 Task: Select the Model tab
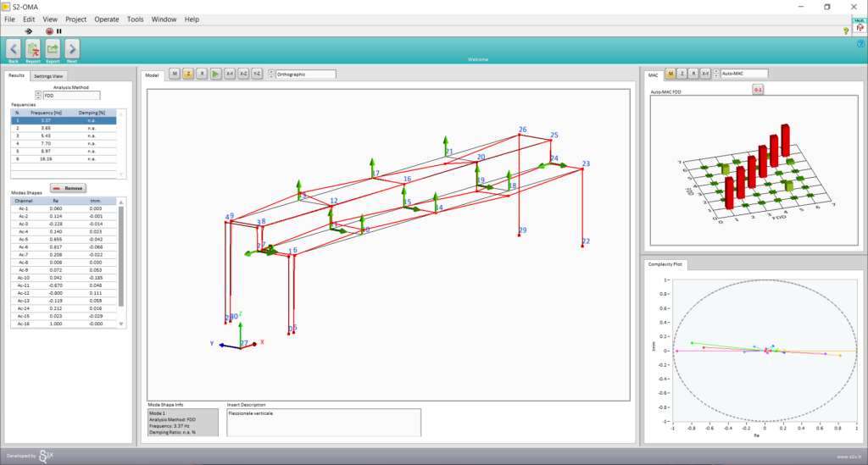[x=152, y=75]
